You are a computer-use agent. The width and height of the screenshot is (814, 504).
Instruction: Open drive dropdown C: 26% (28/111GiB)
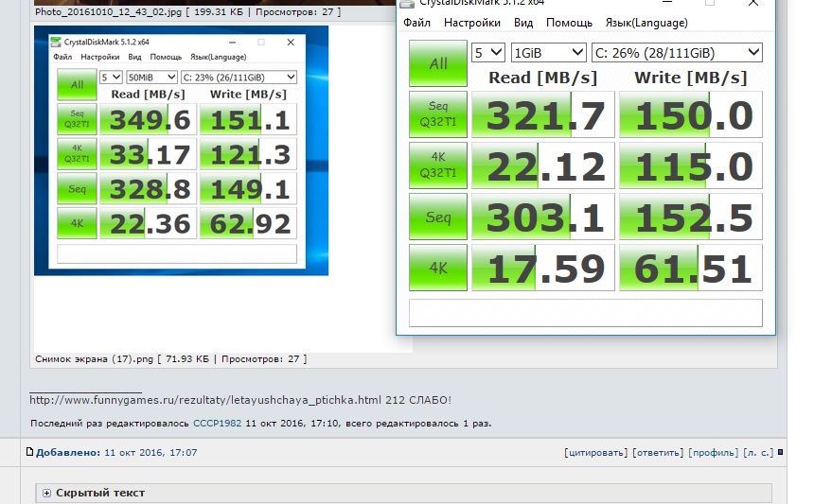tap(677, 52)
